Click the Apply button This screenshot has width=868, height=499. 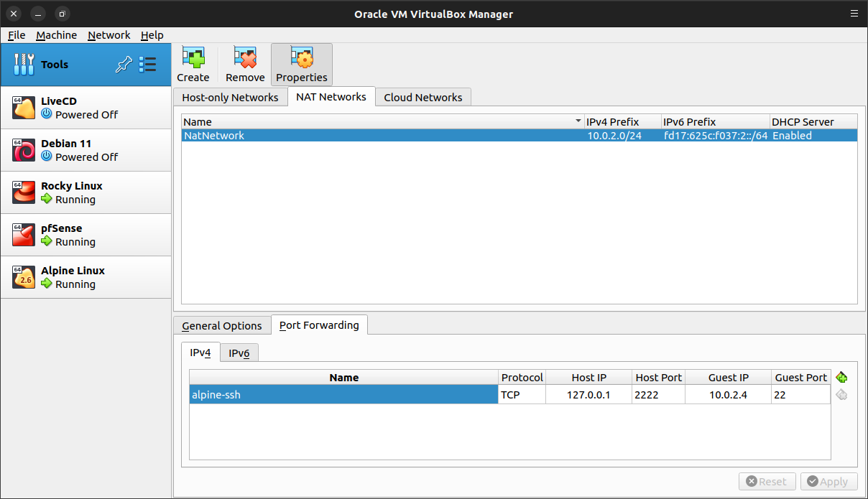click(829, 482)
